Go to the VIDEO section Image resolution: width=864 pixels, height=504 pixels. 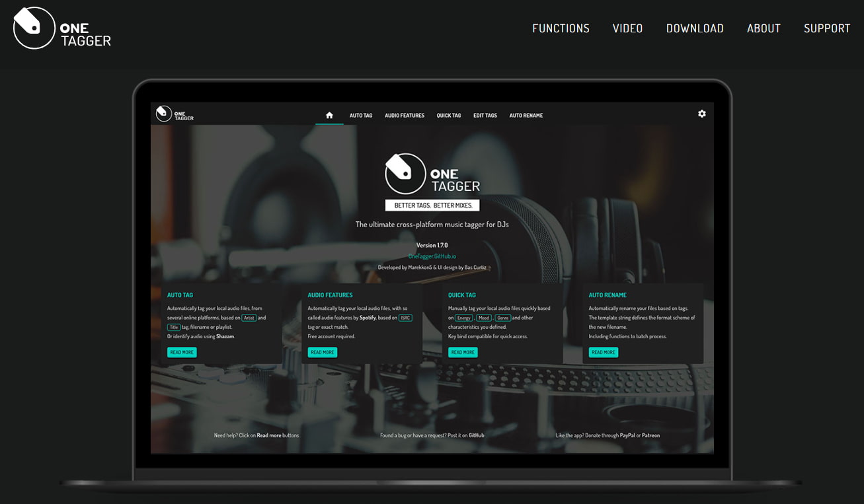pos(627,28)
